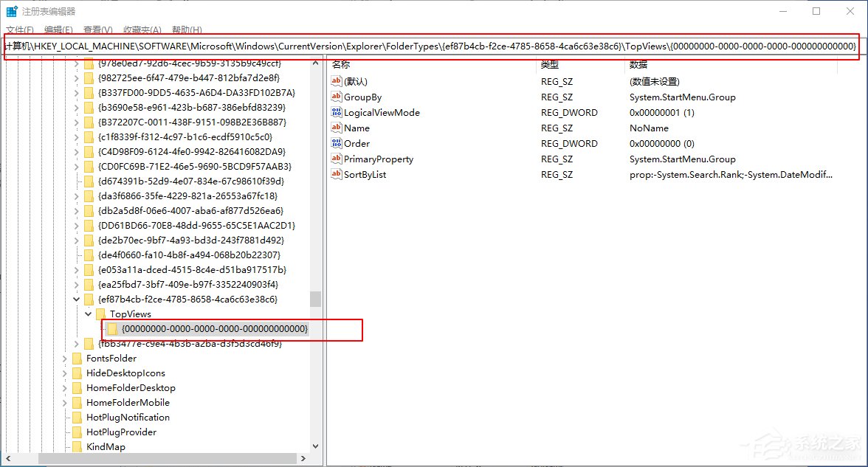Expand the HotPlugProvider tree node
The width and height of the screenshot is (868, 467).
(x=66, y=432)
